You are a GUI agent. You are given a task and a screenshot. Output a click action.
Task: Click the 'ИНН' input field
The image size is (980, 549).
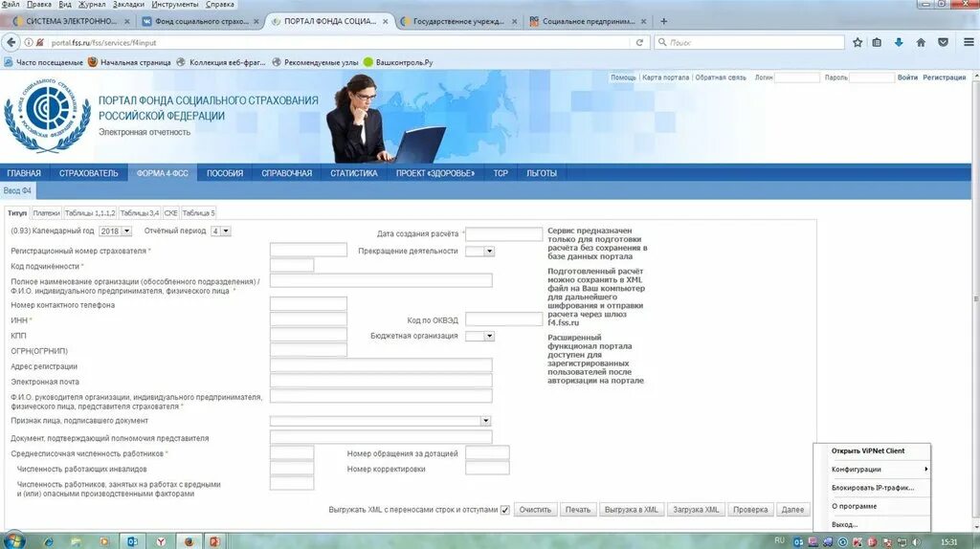click(x=308, y=319)
